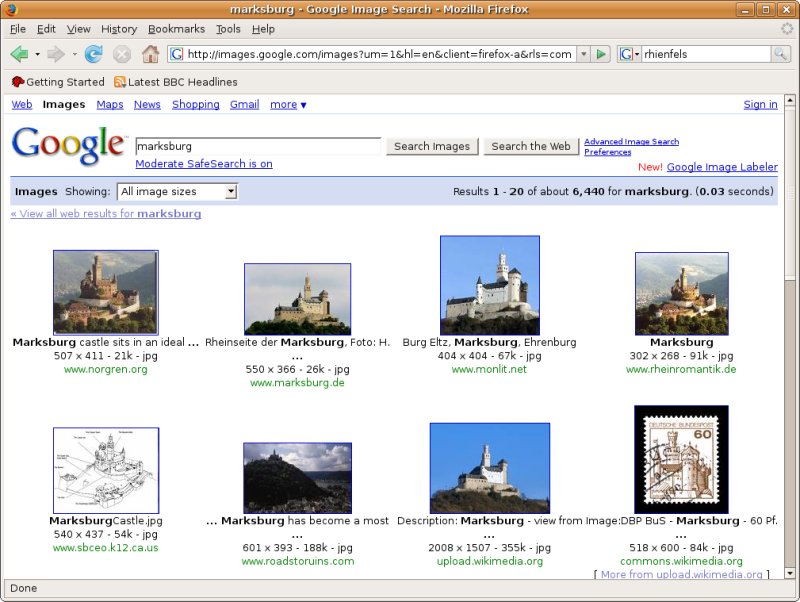Open the Google Image Labeler link
The image size is (800, 602).
[722, 167]
